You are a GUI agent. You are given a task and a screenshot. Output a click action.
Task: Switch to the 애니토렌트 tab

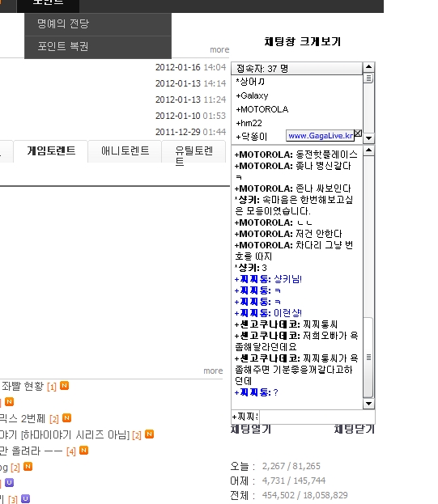[x=125, y=150]
